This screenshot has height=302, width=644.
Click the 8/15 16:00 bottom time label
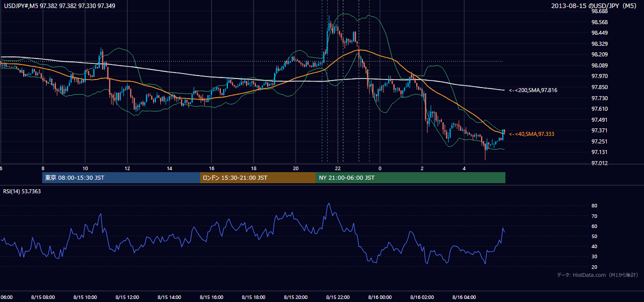pyautogui.click(x=211, y=297)
